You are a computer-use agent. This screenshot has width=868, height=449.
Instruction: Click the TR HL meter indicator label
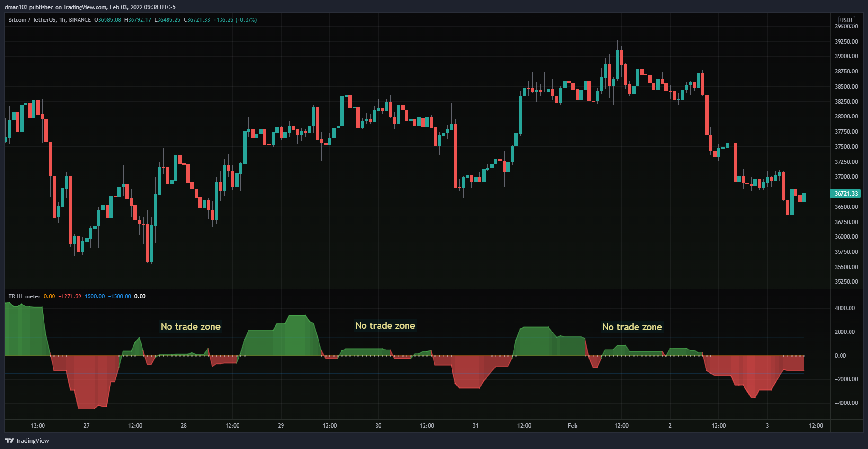pos(24,296)
